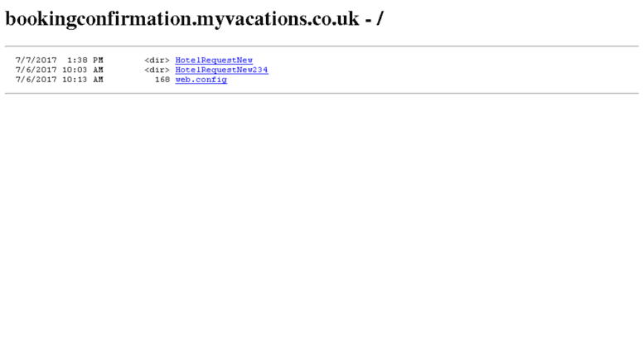Image resolution: width=644 pixels, height=351 pixels.
Task: Open the HotelRequestNew directory link
Action: click(x=214, y=60)
